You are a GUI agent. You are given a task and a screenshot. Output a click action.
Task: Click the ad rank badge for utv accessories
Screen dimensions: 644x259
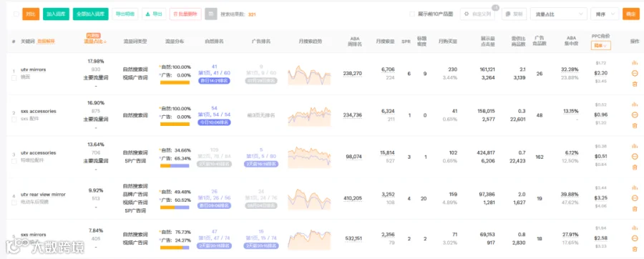pos(261,164)
